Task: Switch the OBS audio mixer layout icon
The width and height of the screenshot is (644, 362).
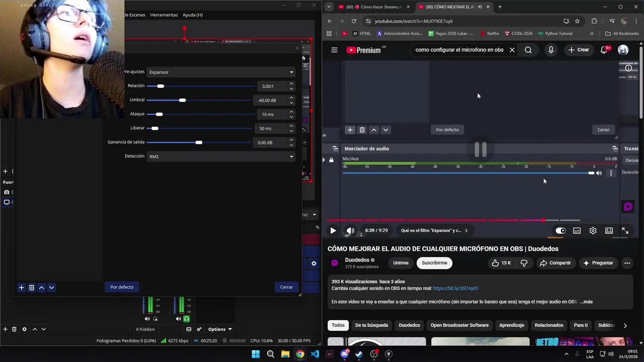Action: (189, 329)
